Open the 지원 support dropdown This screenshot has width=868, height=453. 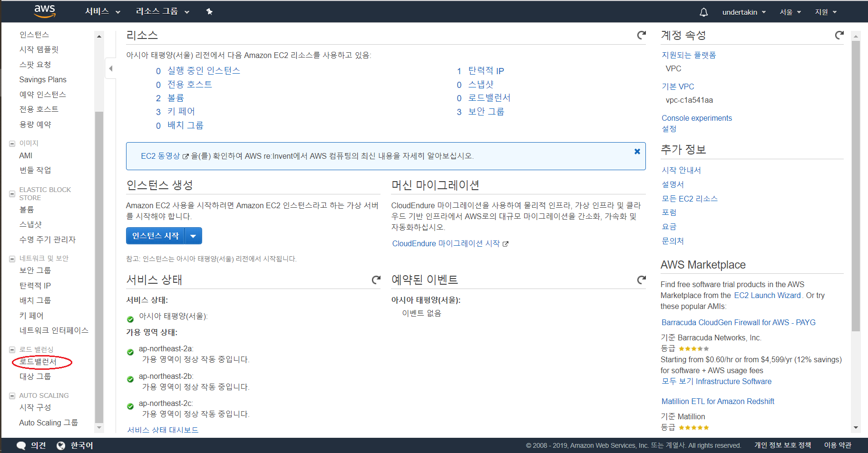(x=826, y=12)
